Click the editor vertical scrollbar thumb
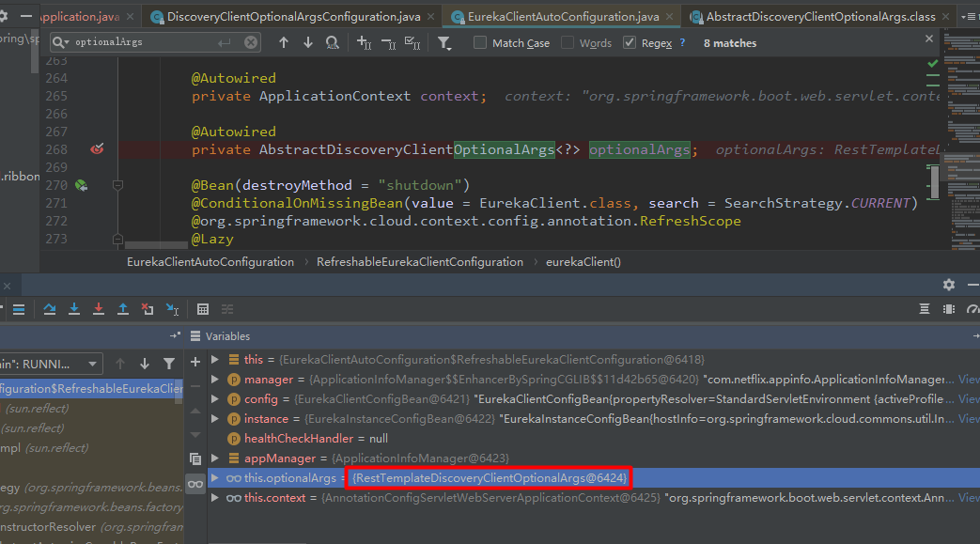Screen dimensions: 980x544 (934, 181)
